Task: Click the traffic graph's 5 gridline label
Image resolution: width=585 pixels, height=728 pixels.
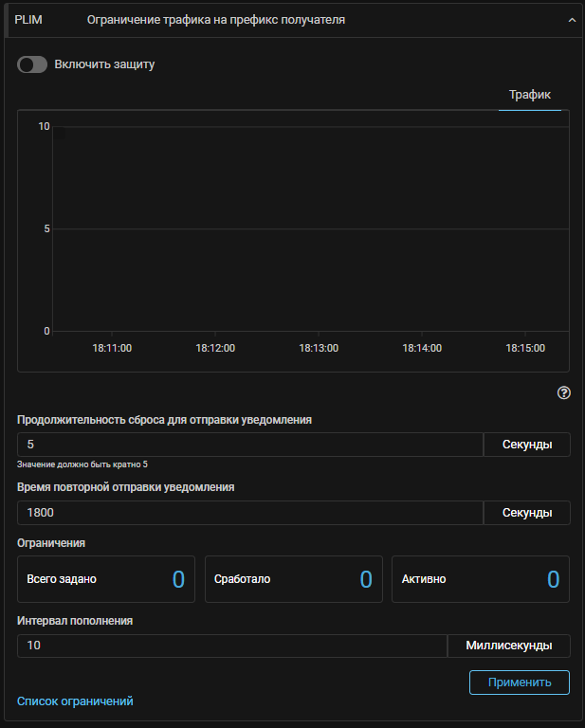Action: pos(46,228)
